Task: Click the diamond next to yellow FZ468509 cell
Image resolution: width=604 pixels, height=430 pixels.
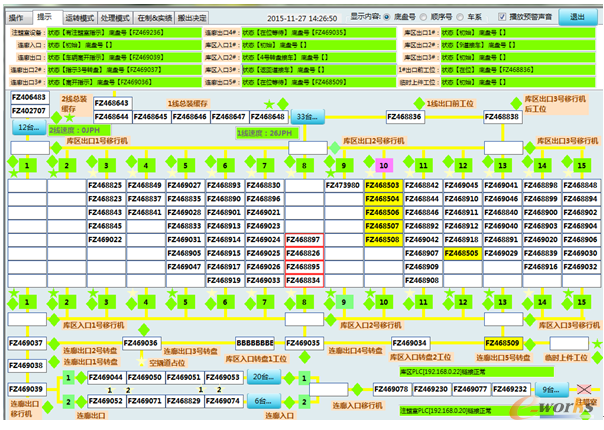Action: (x=530, y=344)
